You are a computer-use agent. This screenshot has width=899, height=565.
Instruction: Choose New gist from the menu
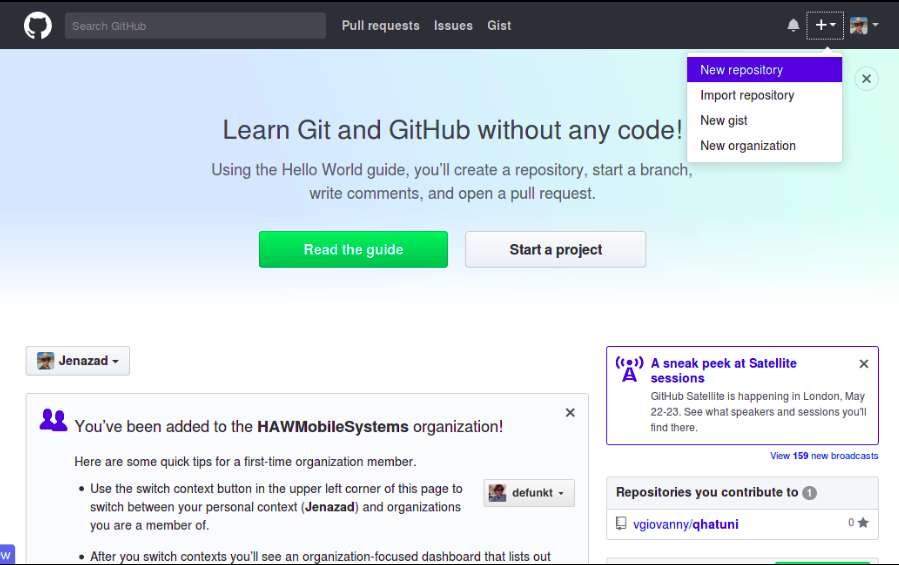(764, 120)
